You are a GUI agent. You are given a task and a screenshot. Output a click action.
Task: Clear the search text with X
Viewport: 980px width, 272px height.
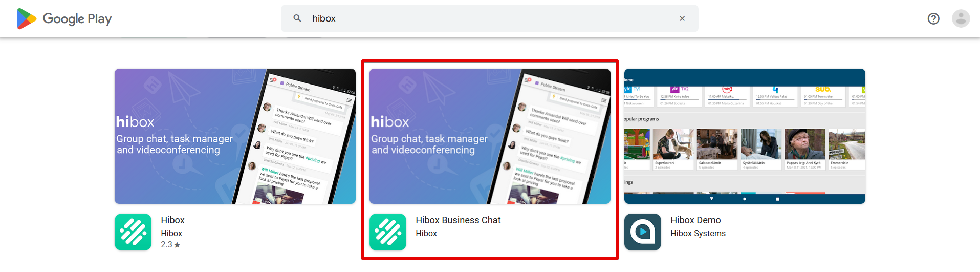tap(682, 18)
